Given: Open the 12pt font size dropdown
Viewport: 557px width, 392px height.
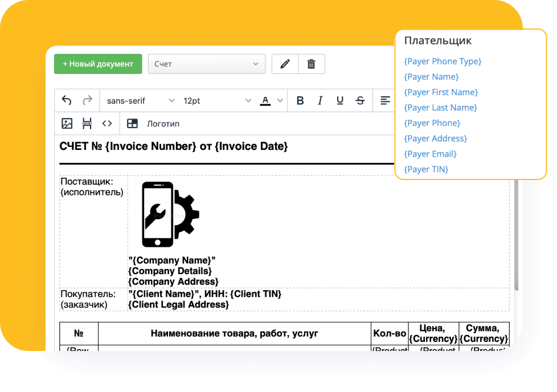Looking at the screenshot, I should [x=216, y=101].
